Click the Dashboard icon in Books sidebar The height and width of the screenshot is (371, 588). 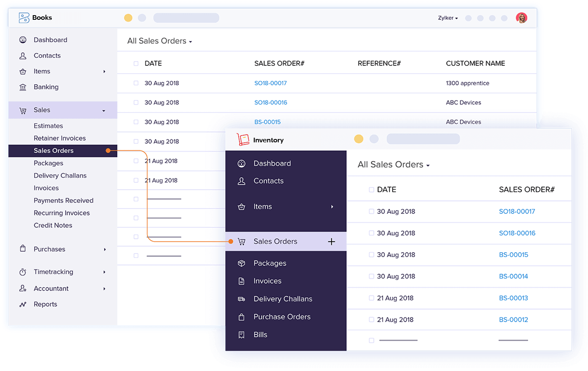[23, 40]
